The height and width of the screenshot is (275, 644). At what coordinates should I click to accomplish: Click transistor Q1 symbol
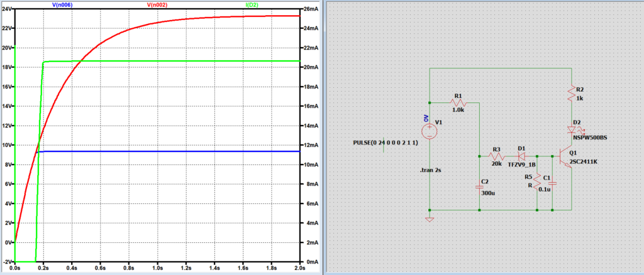click(x=566, y=158)
